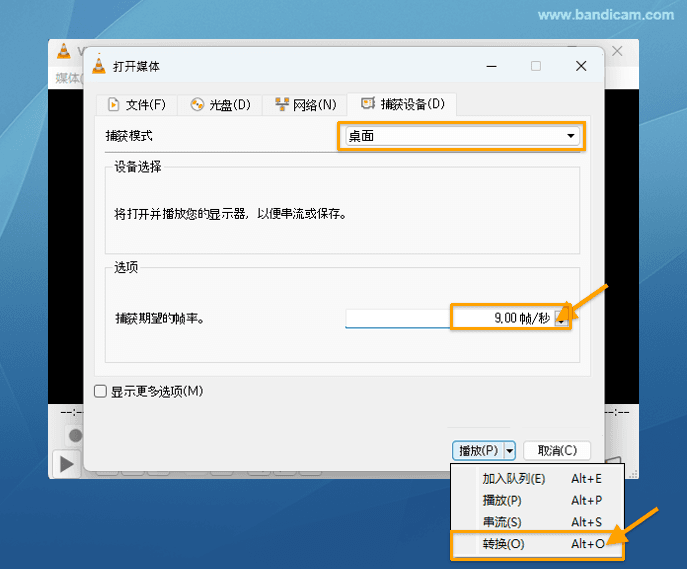687x569 pixels.
Task: Click the disc icon on the 光盘(D) tab
Action: (197, 104)
